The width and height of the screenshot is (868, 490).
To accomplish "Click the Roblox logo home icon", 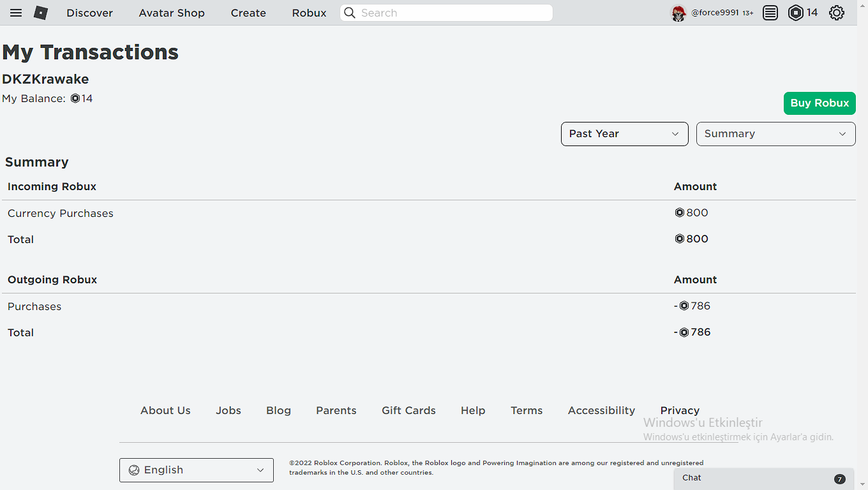I will tap(41, 13).
